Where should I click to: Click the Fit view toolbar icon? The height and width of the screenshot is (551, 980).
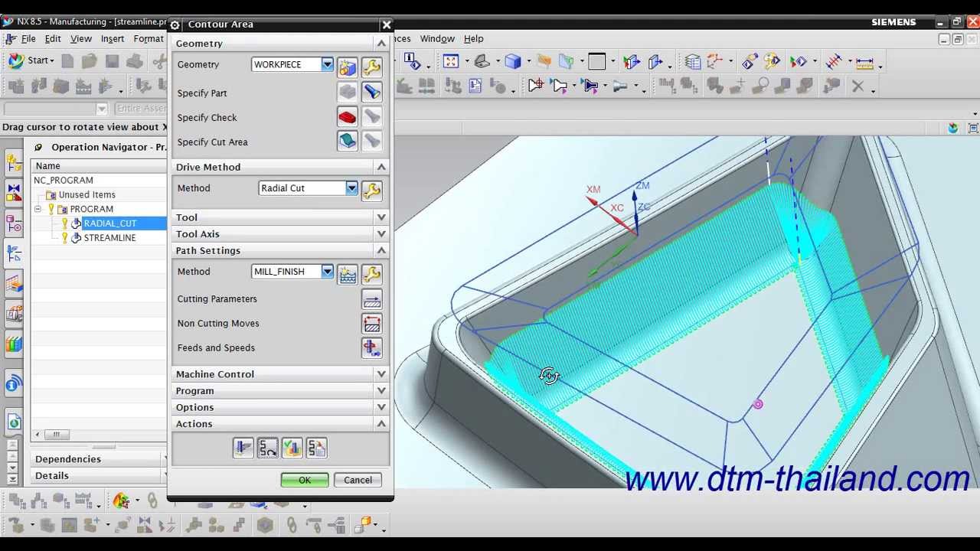coord(450,61)
